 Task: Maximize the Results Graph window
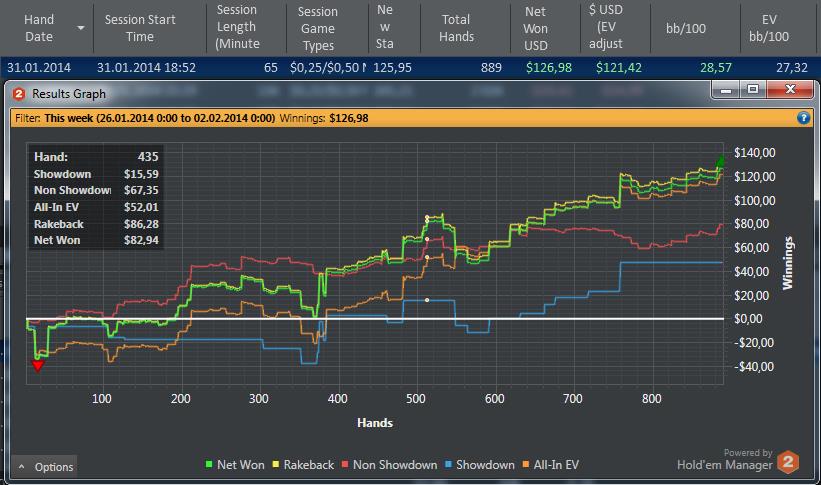[x=753, y=90]
